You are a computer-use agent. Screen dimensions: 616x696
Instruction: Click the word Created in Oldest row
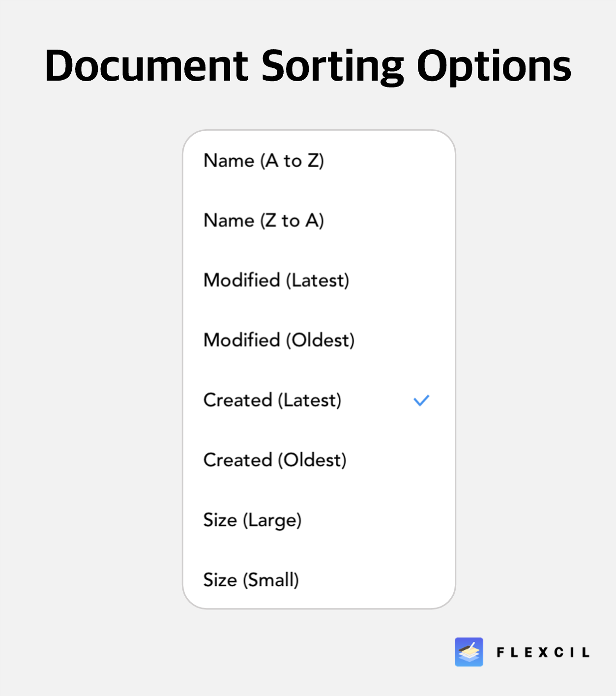tap(238, 460)
